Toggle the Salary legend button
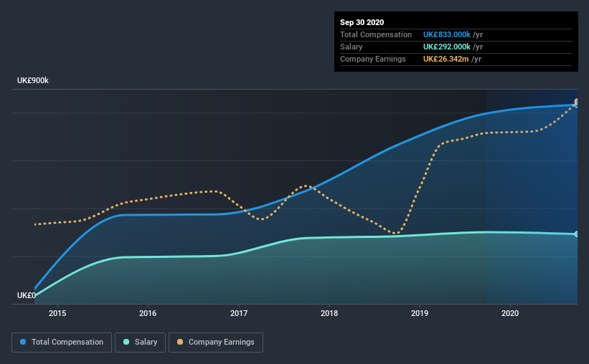This screenshot has width=589, height=364. coord(140,343)
